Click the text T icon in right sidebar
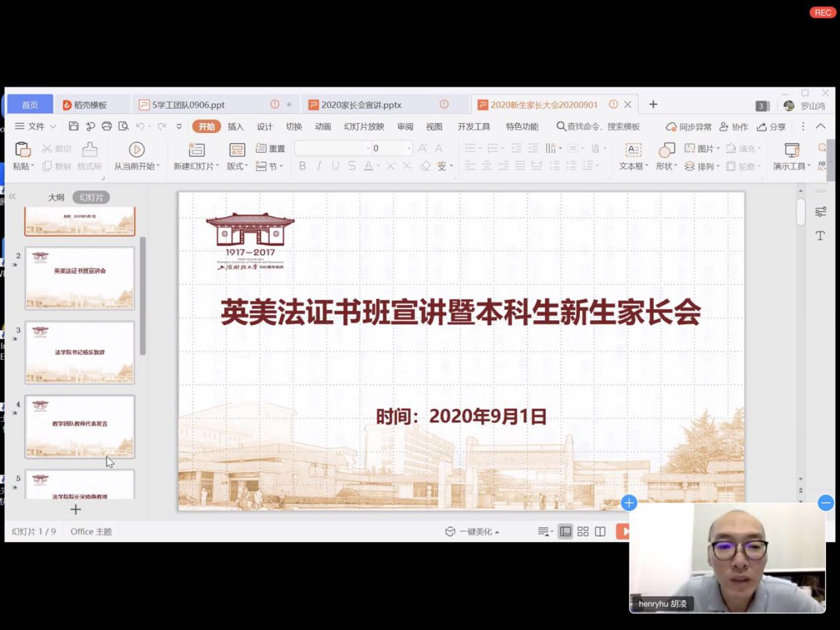Image resolution: width=840 pixels, height=630 pixels. coord(821,236)
